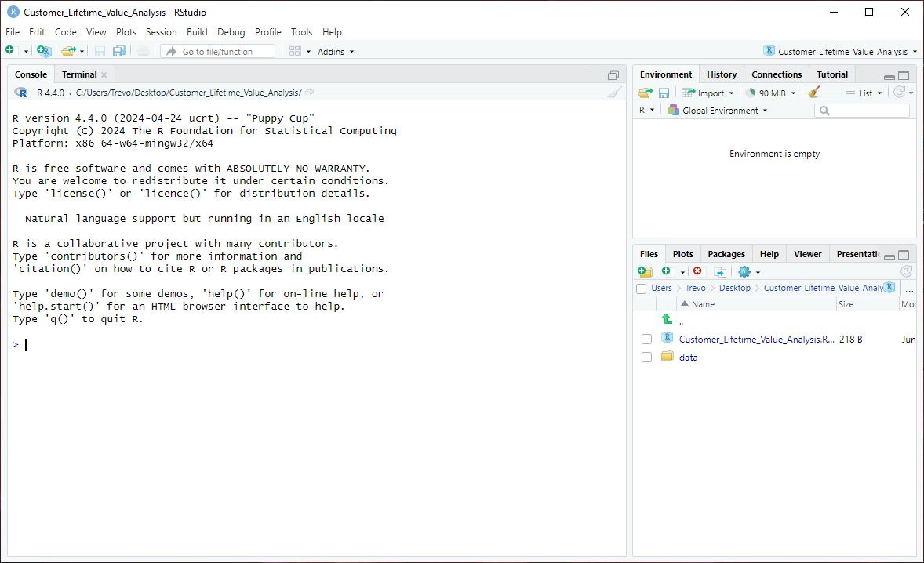The image size is (924, 563).
Task: Go to the Desktop breadcrumb
Action: coord(734,288)
